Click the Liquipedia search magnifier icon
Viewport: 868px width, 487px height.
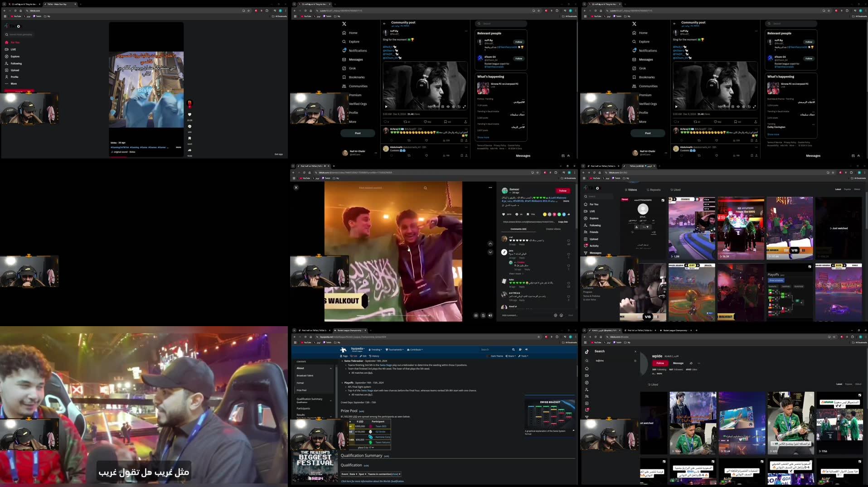point(513,350)
